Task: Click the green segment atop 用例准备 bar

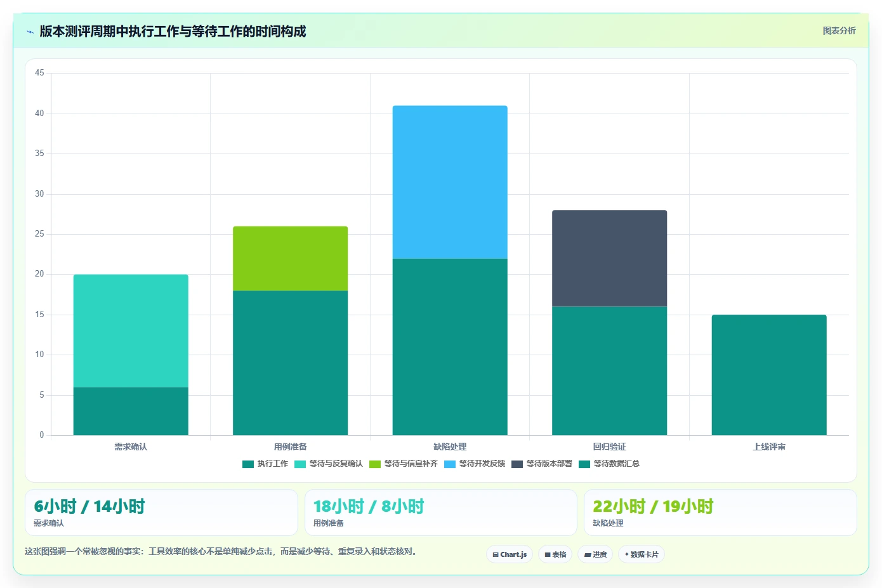Action: (x=290, y=258)
